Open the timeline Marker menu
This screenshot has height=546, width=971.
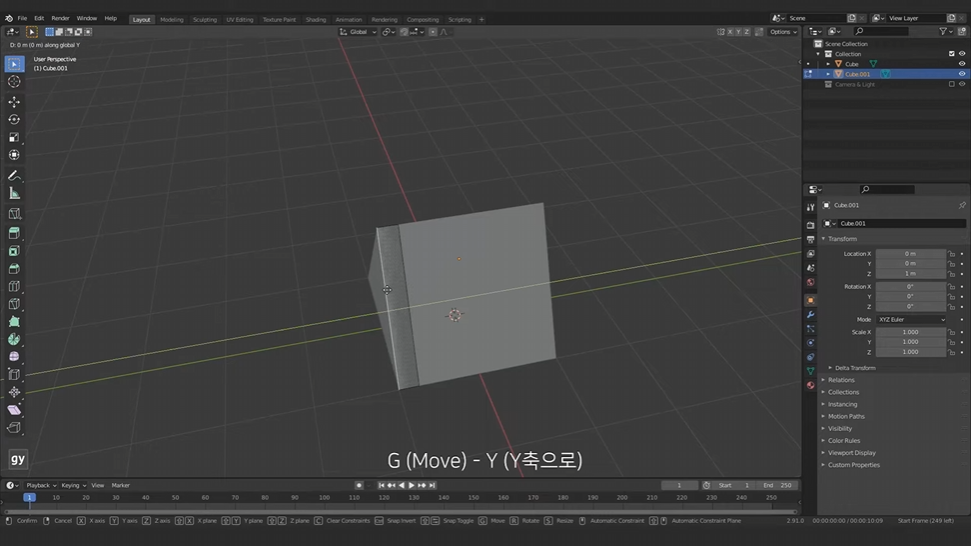pyautogui.click(x=120, y=485)
